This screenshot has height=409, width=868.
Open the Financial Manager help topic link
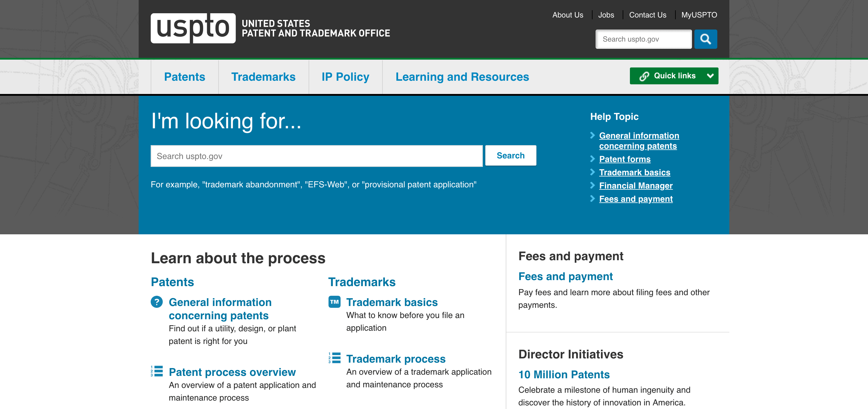pyautogui.click(x=636, y=186)
